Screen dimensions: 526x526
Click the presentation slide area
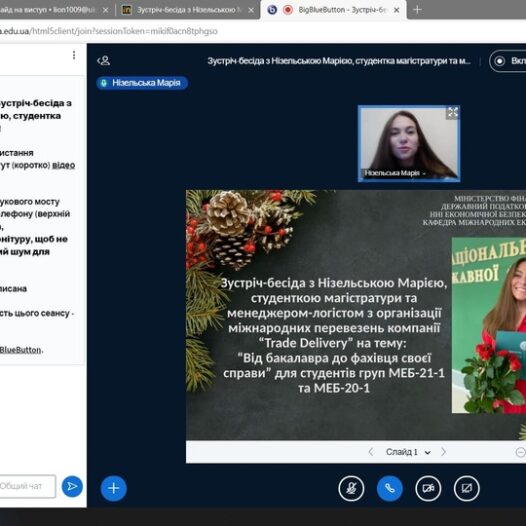356,315
